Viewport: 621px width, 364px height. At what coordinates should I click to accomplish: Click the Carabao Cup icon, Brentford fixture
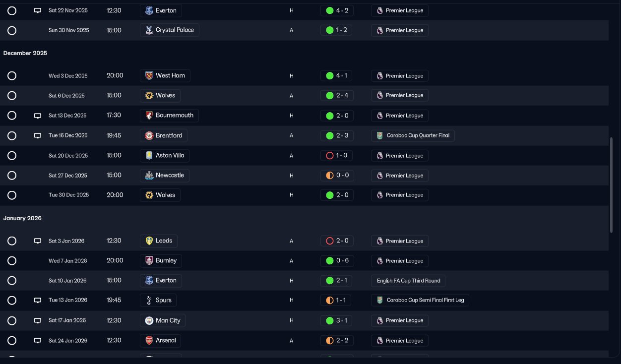[x=379, y=135]
